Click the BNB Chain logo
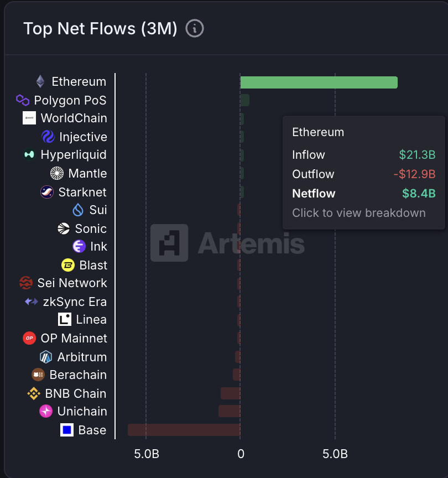The width and height of the screenshot is (448, 478). (x=34, y=393)
